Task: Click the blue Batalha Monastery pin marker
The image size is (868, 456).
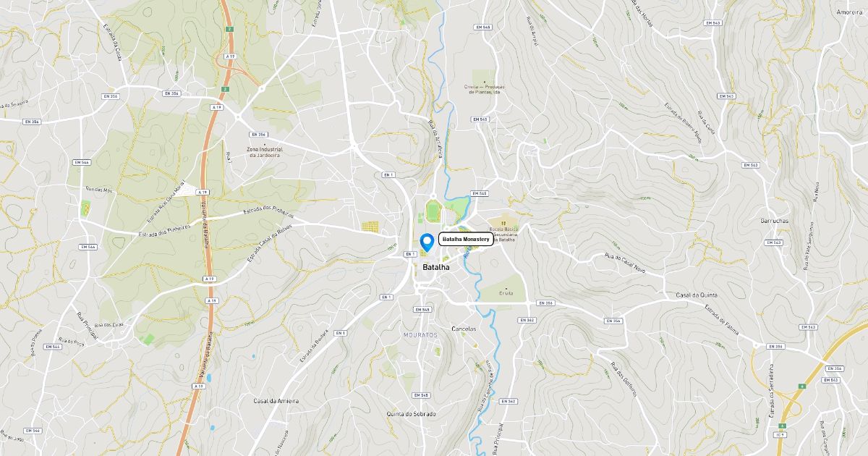Action: click(x=427, y=242)
